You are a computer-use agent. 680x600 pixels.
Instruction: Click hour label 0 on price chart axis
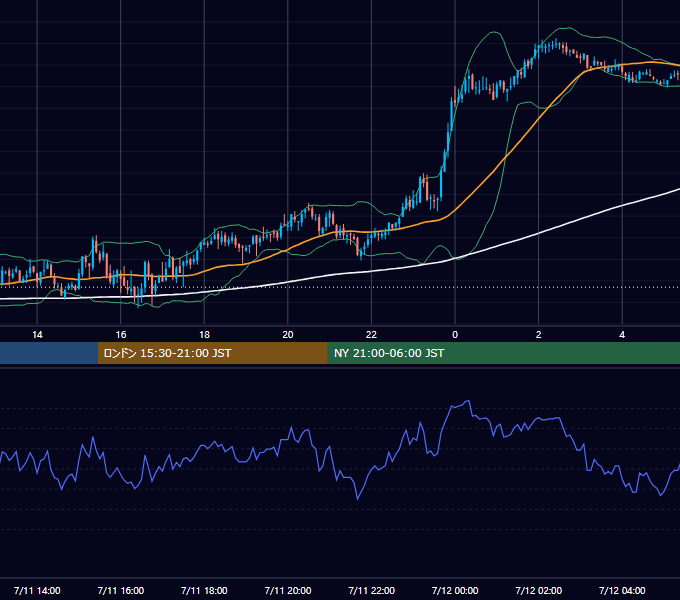coord(455,334)
